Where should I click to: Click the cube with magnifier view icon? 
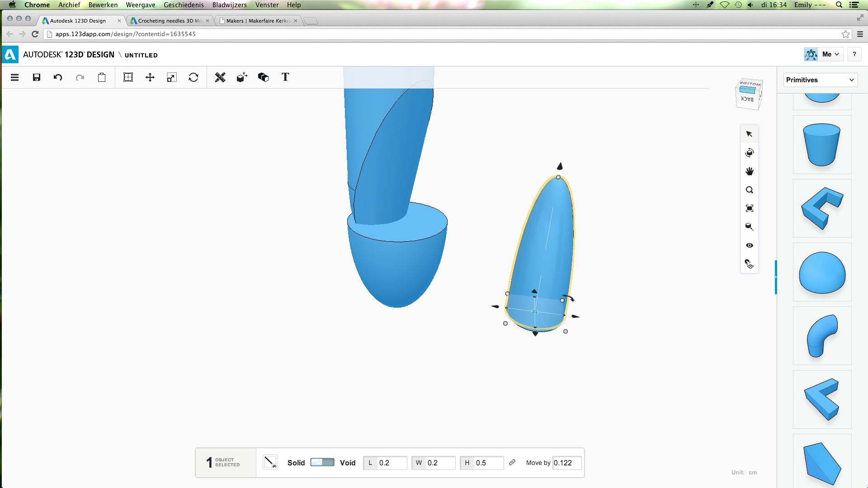pos(749,227)
